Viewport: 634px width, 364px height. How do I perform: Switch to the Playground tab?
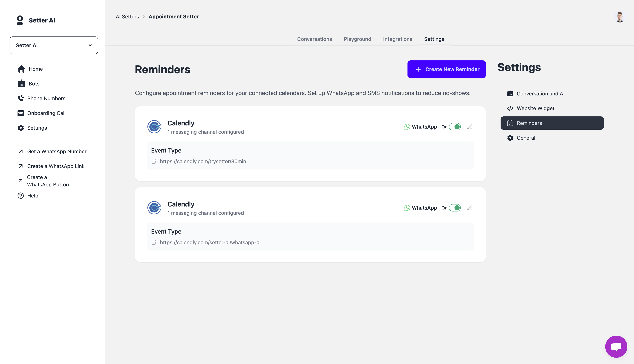tap(357, 39)
